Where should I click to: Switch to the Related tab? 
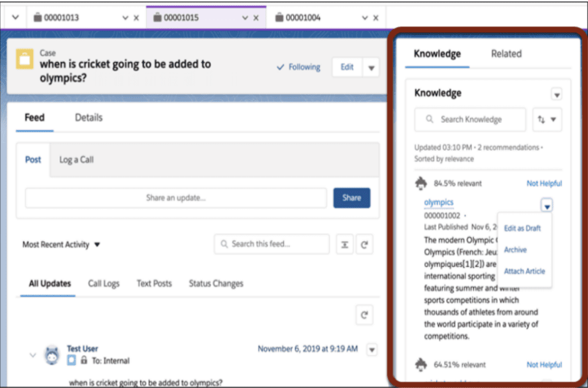[506, 54]
